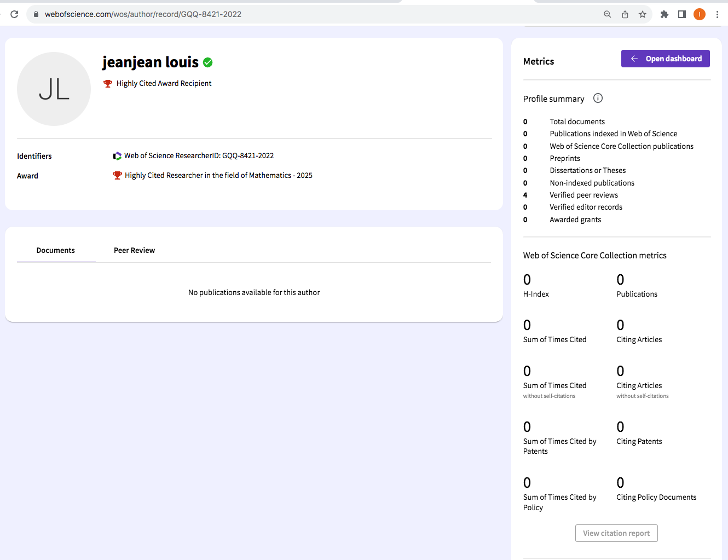Click the Profile summary info icon
Image resolution: width=728 pixels, height=560 pixels.
tap(598, 99)
